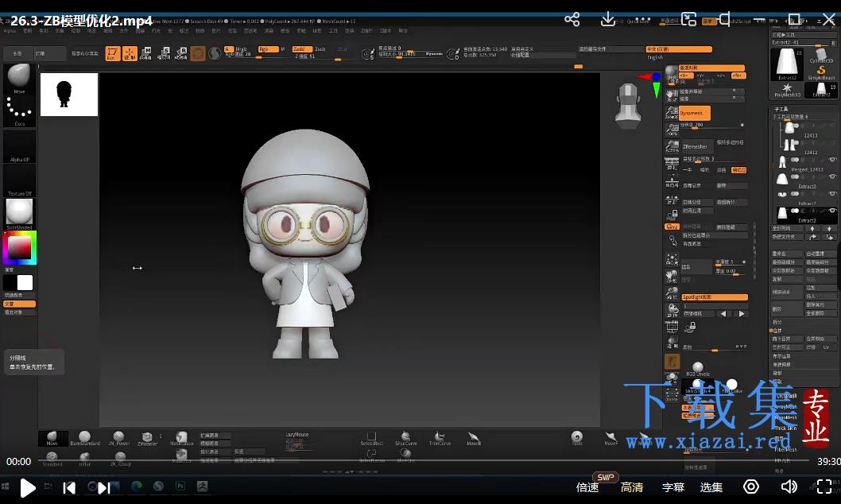This screenshot has height=504, width=841.
Task: Select the white main color swatch
Action: point(25,282)
